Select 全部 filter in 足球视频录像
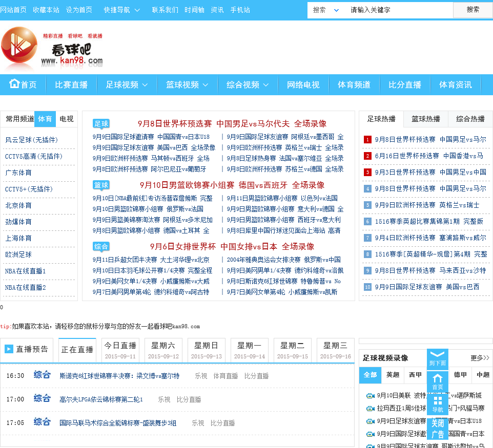 click(x=370, y=375)
